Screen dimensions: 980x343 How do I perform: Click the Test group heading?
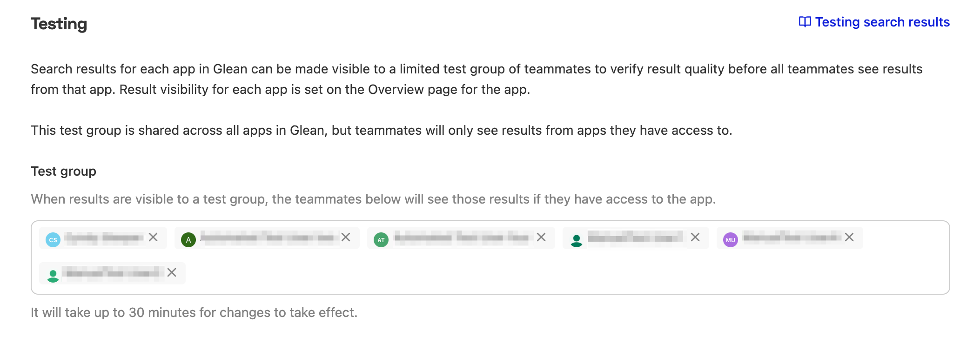[x=64, y=171]
